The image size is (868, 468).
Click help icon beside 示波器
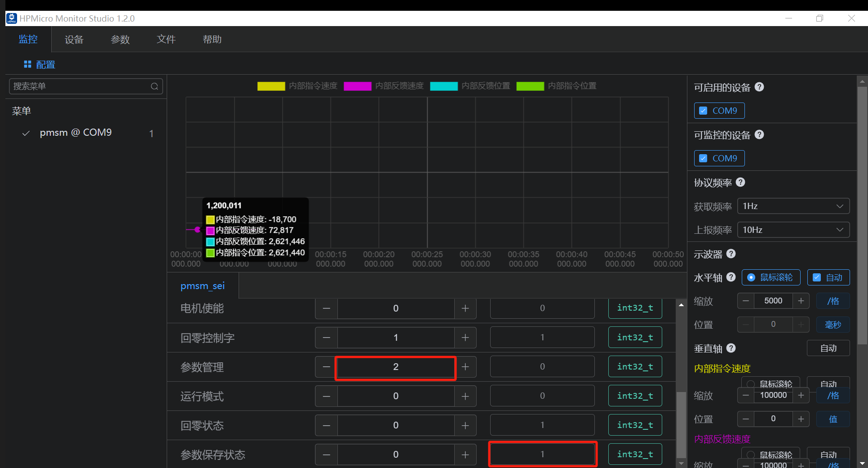point(731,254)
